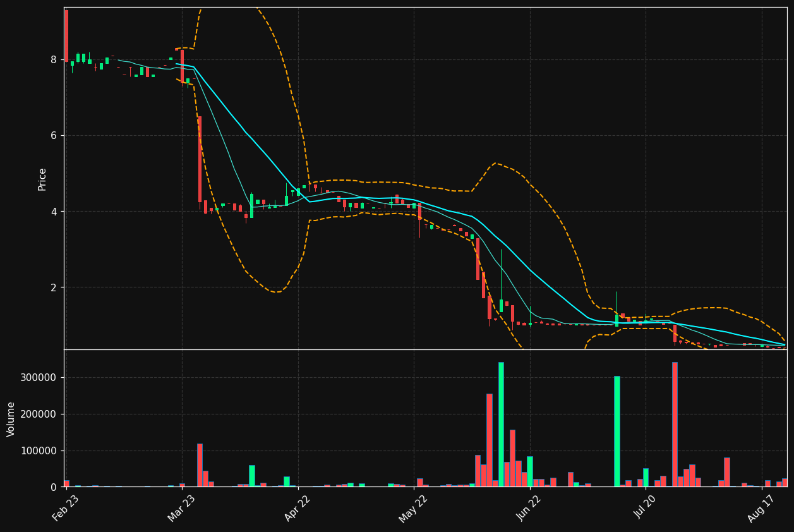The image size is (794, 532).
Task: Select the tallest green volume bar in mid-June
Action: [501, 425]
